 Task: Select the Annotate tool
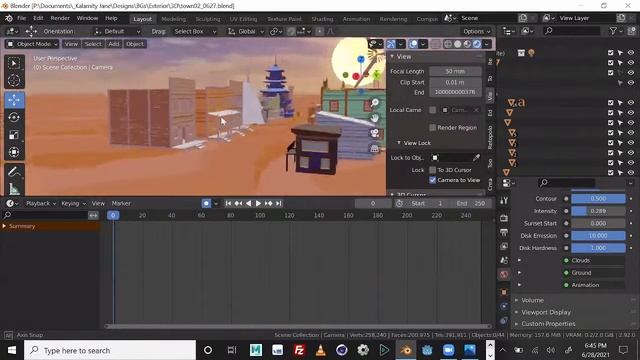[x=14, y=172]
